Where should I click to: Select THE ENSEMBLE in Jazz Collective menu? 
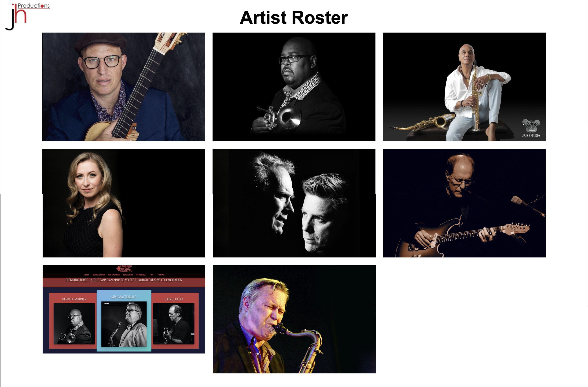tap(141, 275)
